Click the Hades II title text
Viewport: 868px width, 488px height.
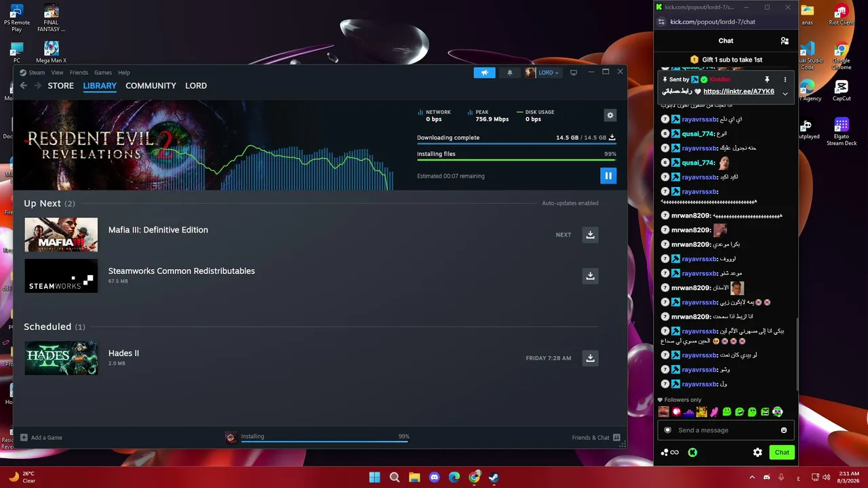[x=123, y=353]
